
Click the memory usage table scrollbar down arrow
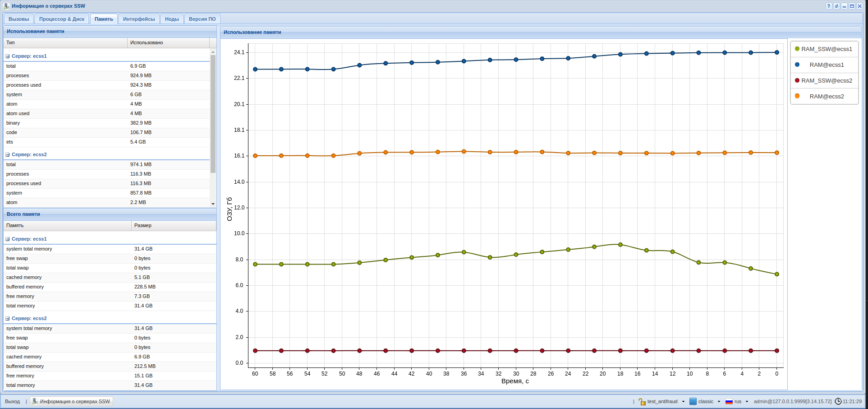click(x=213, y=204)
